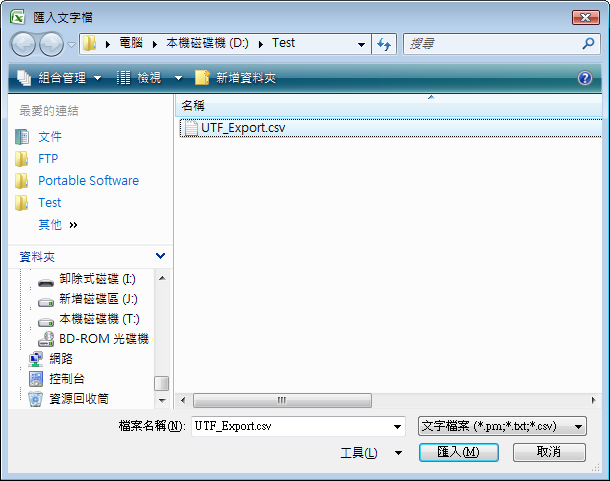This screenshot has width=610, height=481.
Task: Select 控制台 in the folder tree
Action: (66, 379)
